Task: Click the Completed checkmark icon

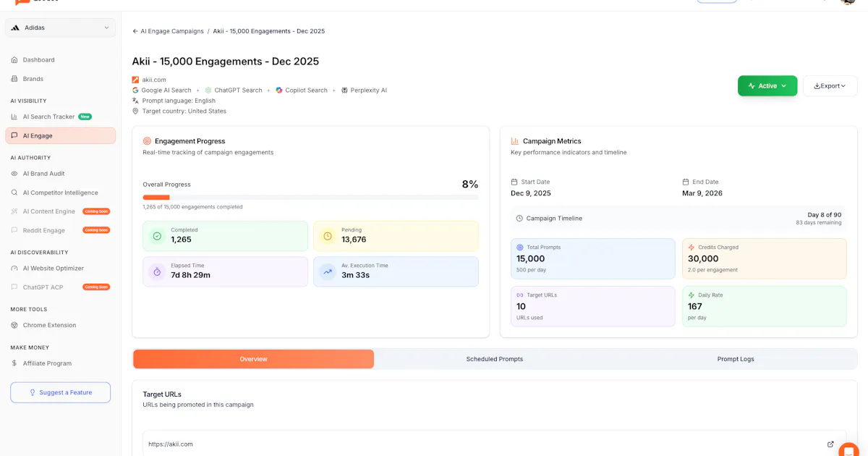Action: tap(157, 236)
